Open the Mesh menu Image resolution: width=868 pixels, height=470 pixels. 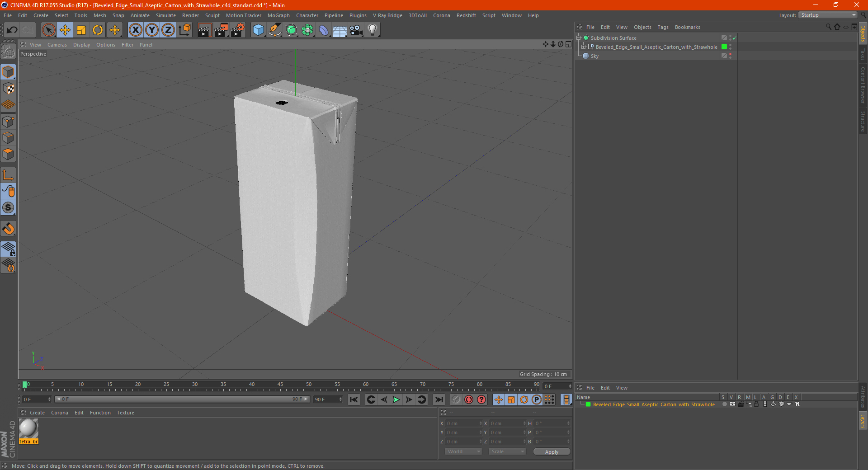click(x=99, y=15)
